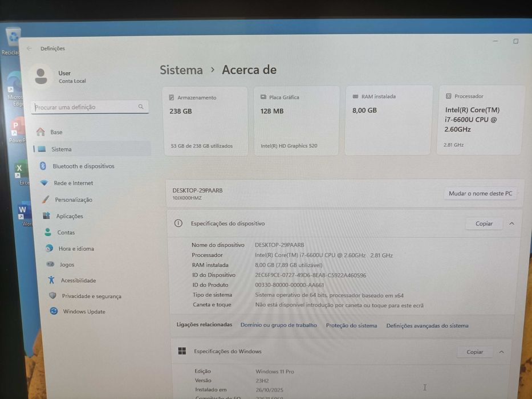This screenshot has height=399, width=532.
Task: Open Proteção do sistema link
Action: click(351, 325)
